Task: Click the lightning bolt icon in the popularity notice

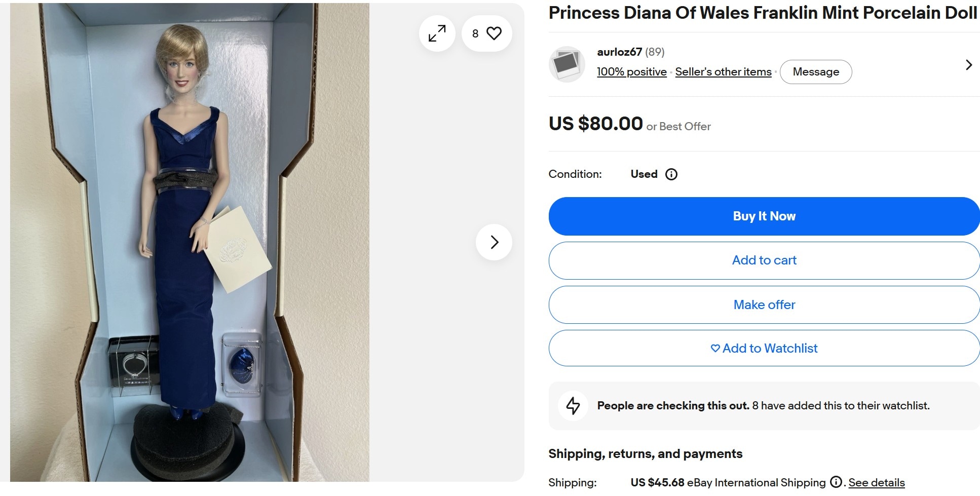Action: coord(573,406)
